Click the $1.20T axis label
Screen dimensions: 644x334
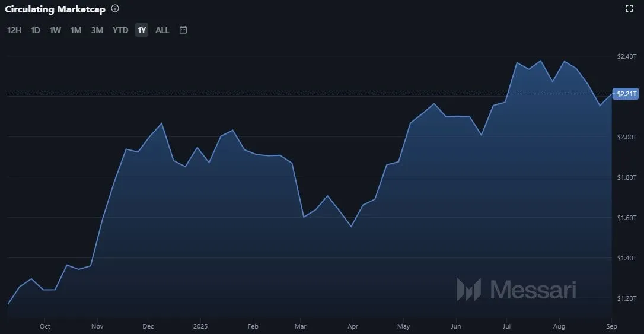point(627,298)
